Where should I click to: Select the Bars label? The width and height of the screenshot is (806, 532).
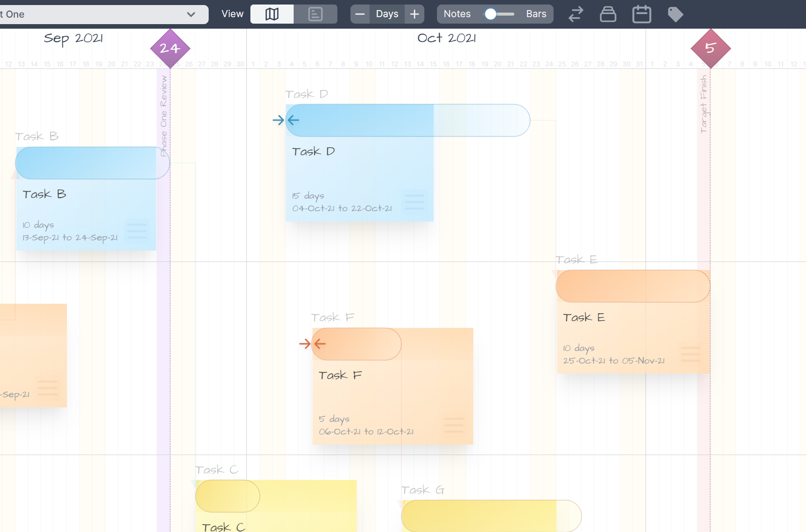pyautogui.click(x=536, y=14)
